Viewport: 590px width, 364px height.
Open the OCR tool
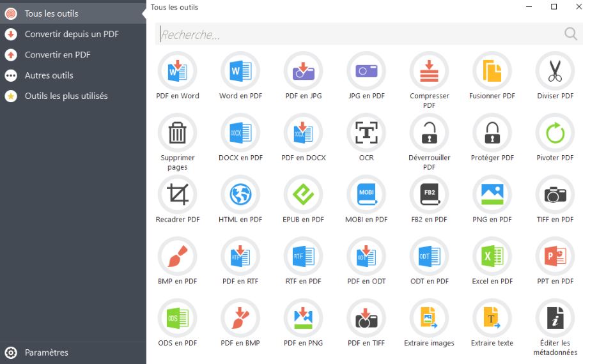click(366, 133)
